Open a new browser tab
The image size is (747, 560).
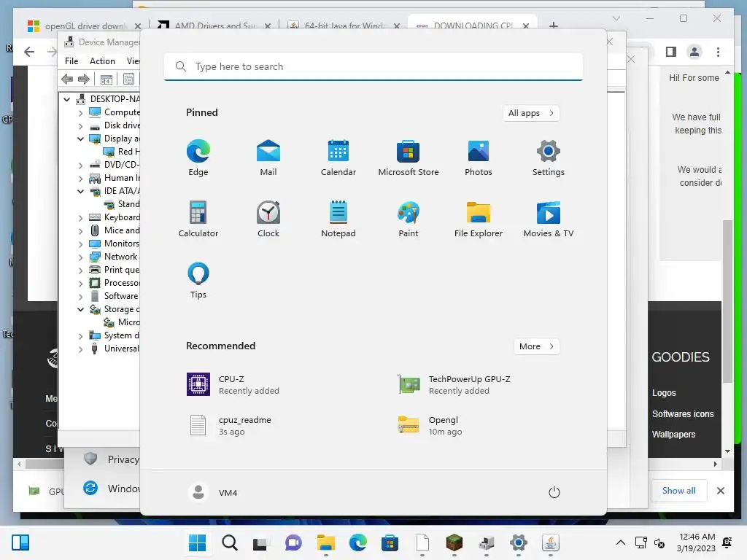(x=553, y=26)
